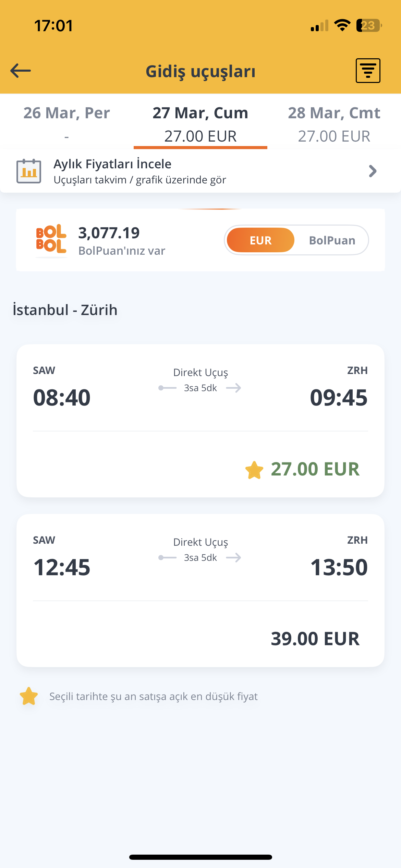Switch price display to BolPuan
This screenshot has height=868, width=401.
[332, 240]
